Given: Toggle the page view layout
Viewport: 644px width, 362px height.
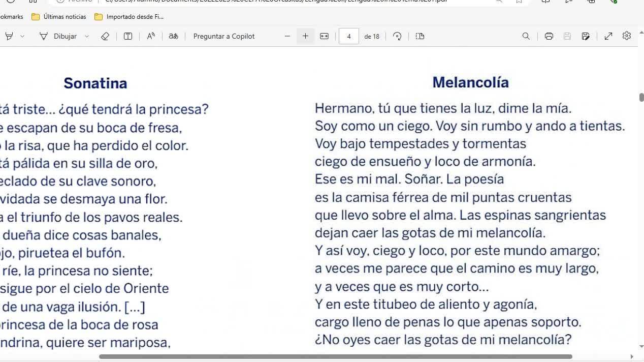Looking at the screenshot, I should point(420,36).
